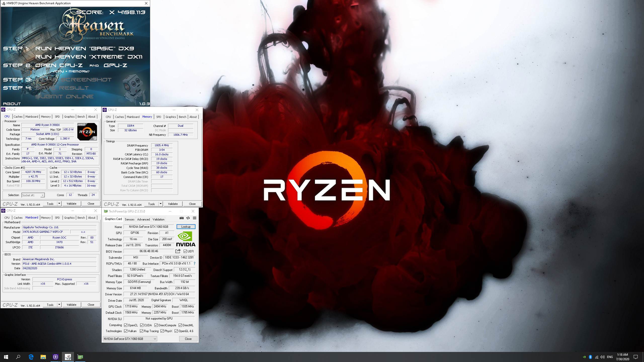Switch to GPU-Z Sensors tab

click(x=130, y=219)
